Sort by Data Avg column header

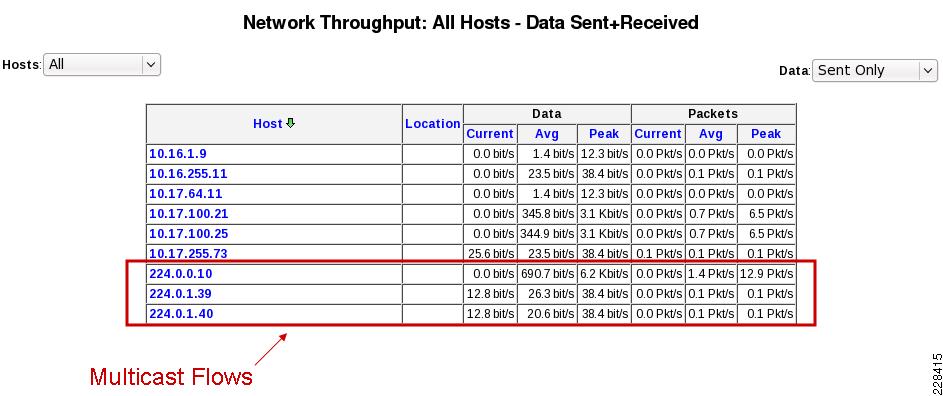point(547,134)
